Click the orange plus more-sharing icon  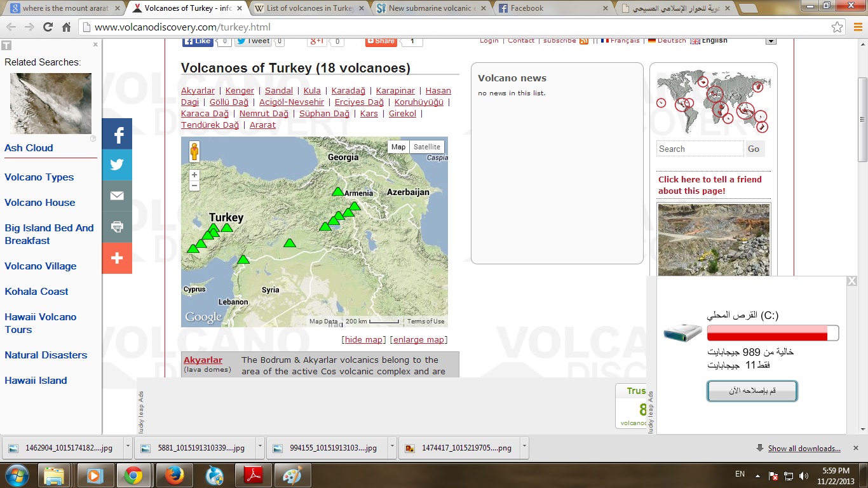[117, 258]
